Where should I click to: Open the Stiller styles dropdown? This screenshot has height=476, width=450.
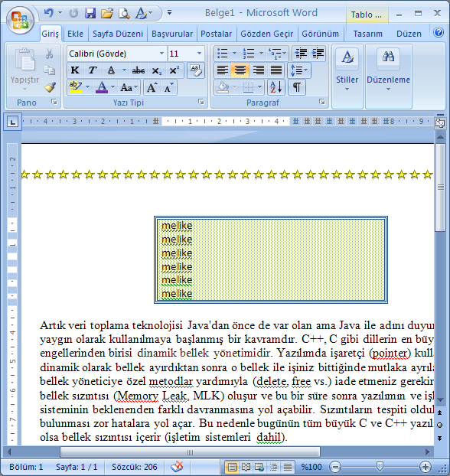pyautogui.click(x=347, y=77)
